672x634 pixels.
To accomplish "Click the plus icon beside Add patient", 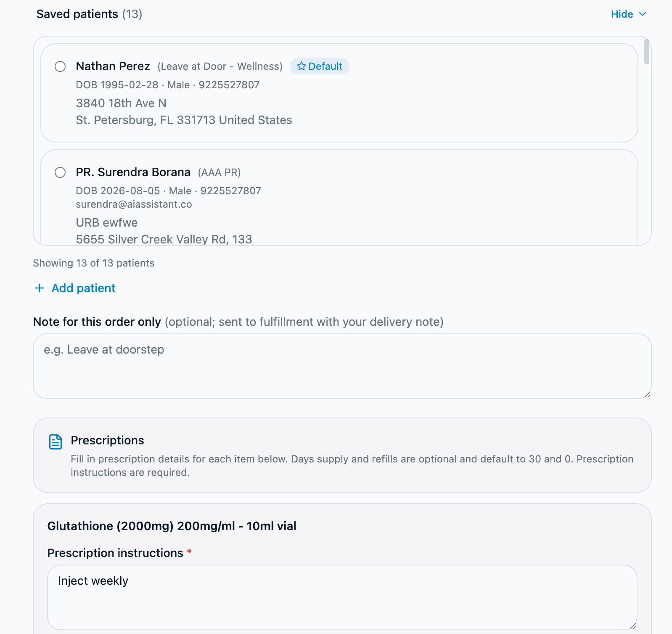I will (40, 288).
